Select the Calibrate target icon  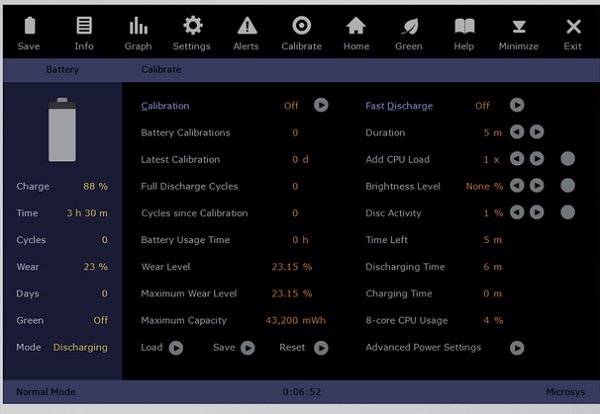coord(301,27)
